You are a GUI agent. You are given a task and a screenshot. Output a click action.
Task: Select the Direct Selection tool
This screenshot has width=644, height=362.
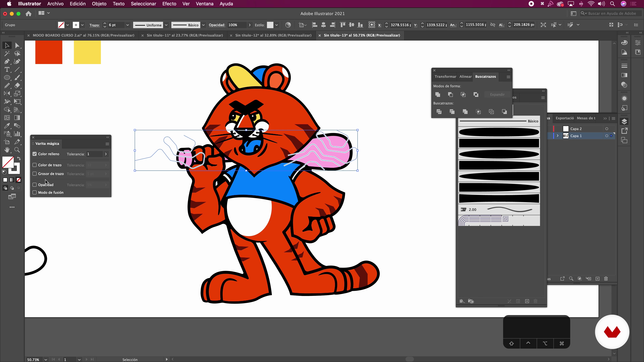pyautogui.click(x=17, y=45)
